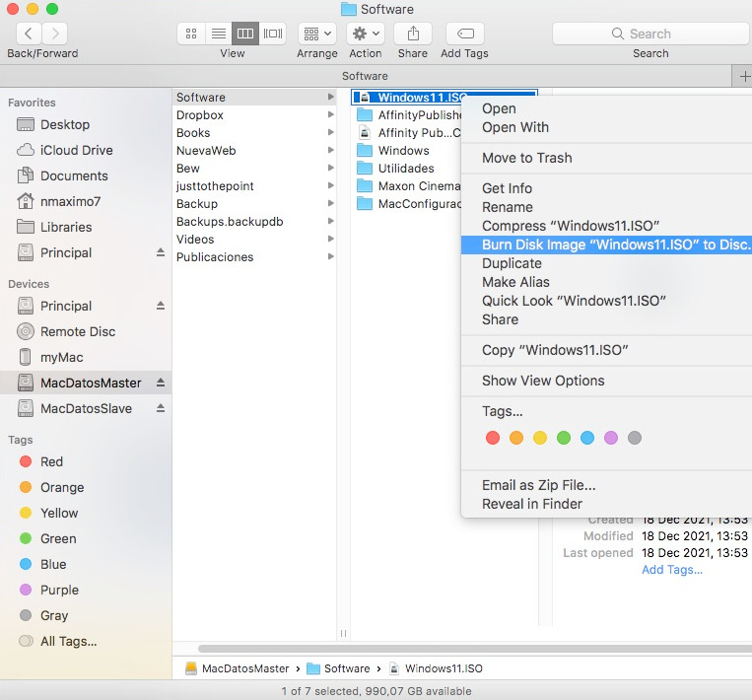Image resolution: width=752 pixels, height=700 pixels.
Task: Select Get Info from context menu
Action: [507, 188]
